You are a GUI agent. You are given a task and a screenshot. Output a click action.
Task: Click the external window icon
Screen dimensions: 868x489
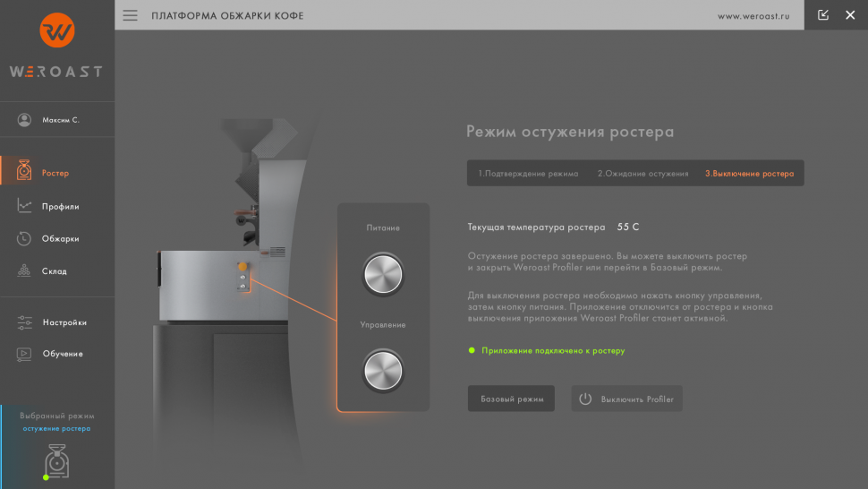(x=823, y=15)
